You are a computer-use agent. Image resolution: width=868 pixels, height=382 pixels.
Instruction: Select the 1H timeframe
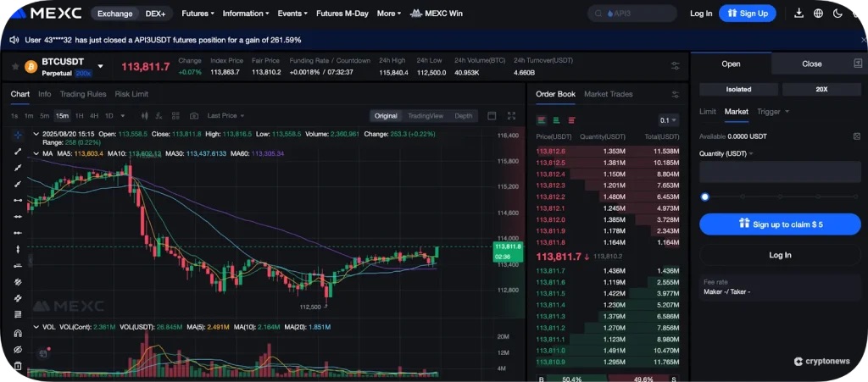[79, 115]
